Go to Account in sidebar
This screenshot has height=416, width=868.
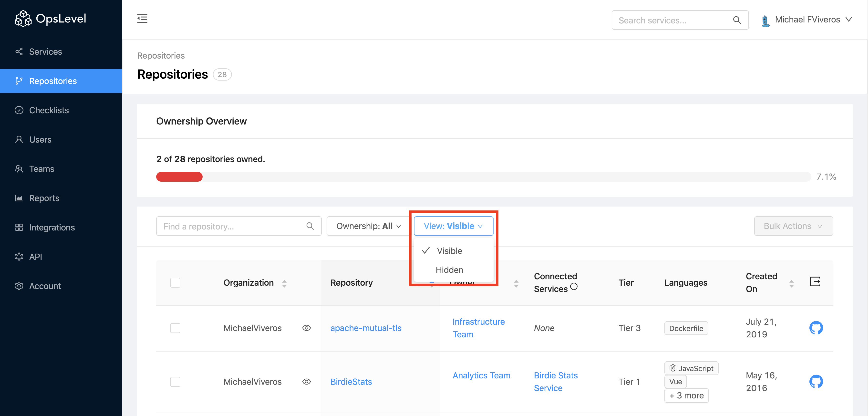(x=61, y=286)
